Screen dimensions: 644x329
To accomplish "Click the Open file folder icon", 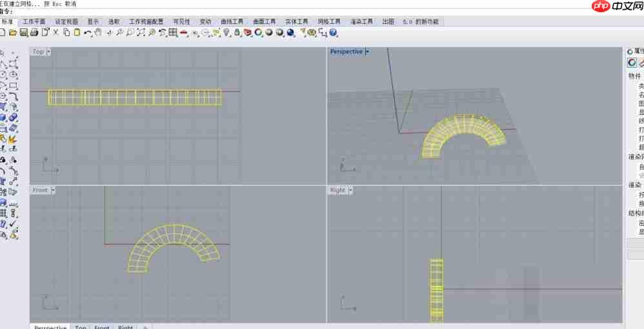I will tap(13, 32).
